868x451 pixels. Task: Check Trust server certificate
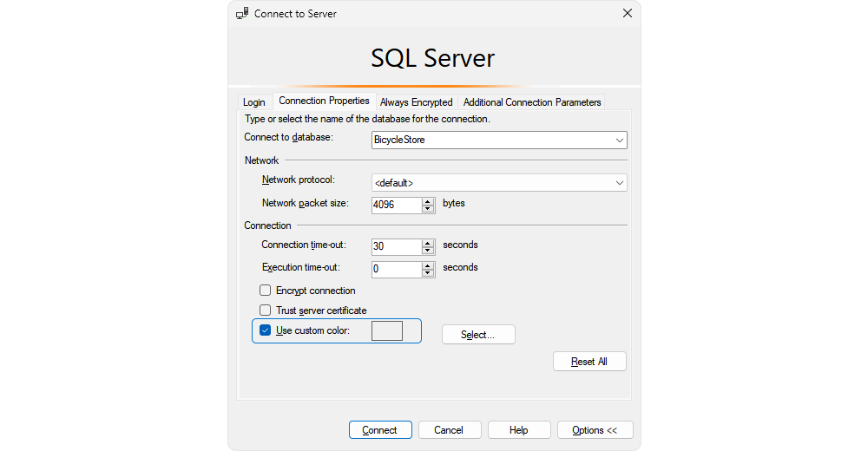point(265,310)
